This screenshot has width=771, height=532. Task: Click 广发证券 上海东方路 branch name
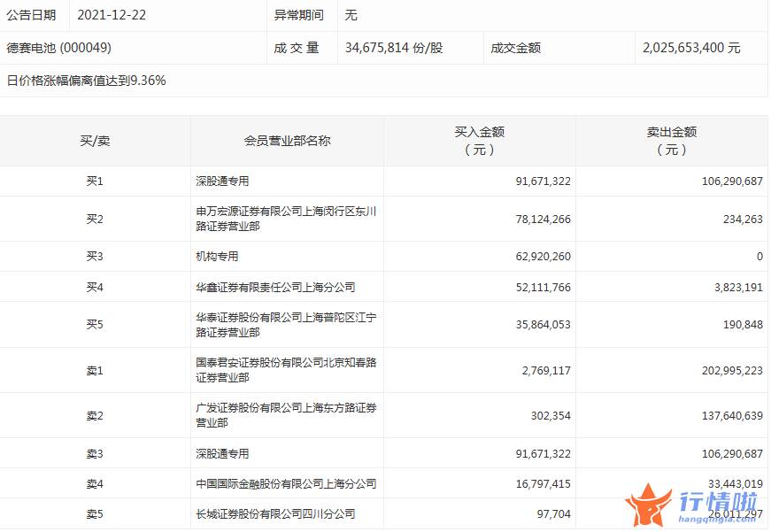click(x=286, y=415)
